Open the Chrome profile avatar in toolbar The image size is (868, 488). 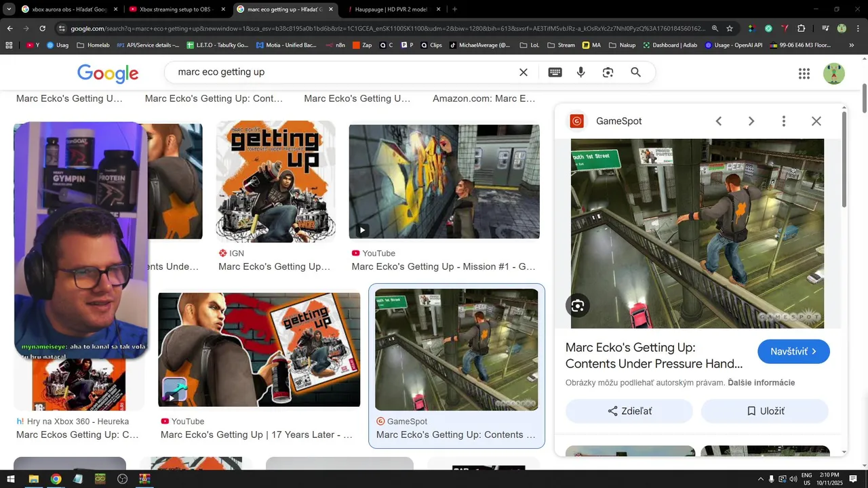[x=842, y=28]
